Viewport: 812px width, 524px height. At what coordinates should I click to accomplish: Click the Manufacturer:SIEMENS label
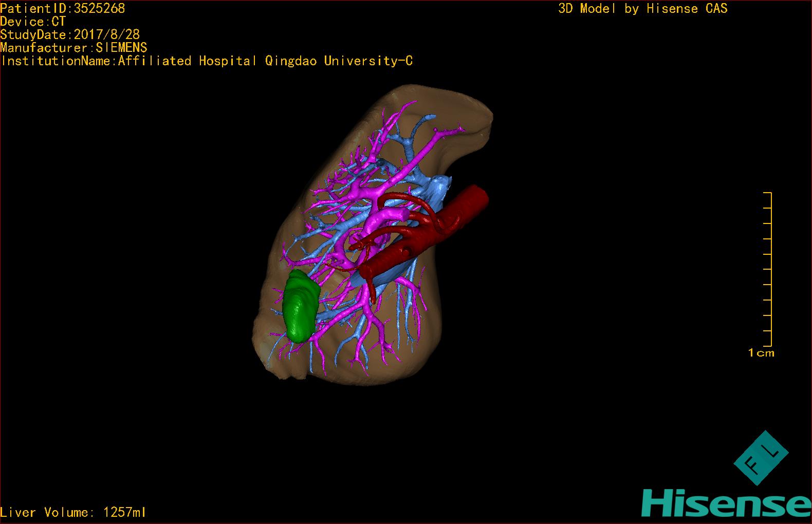click(x=74, y=48)
